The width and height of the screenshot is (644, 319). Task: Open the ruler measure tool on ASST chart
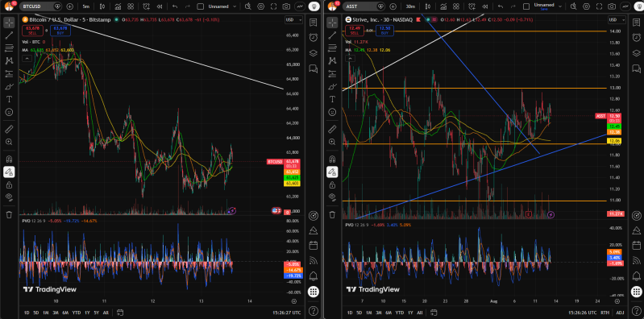point(332,130)
